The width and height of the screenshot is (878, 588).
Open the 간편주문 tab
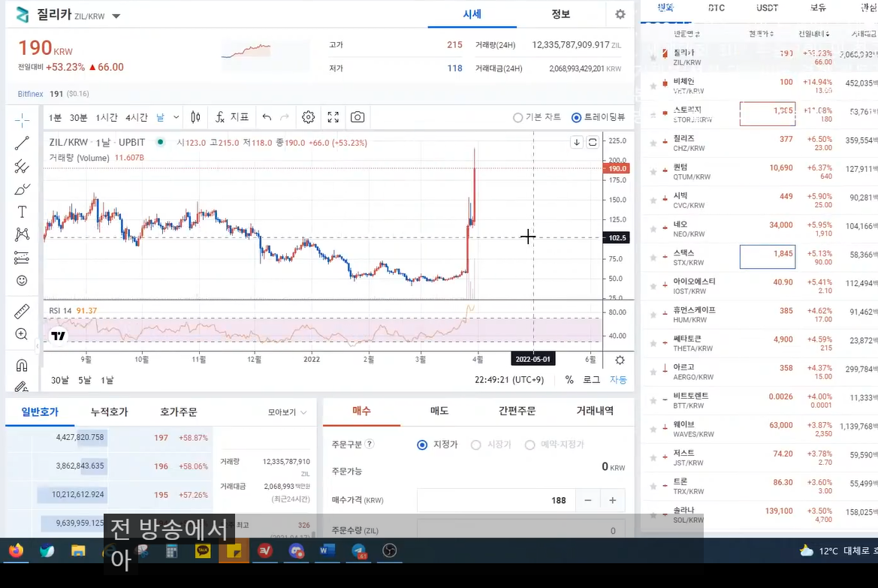(x=517, y=411)
